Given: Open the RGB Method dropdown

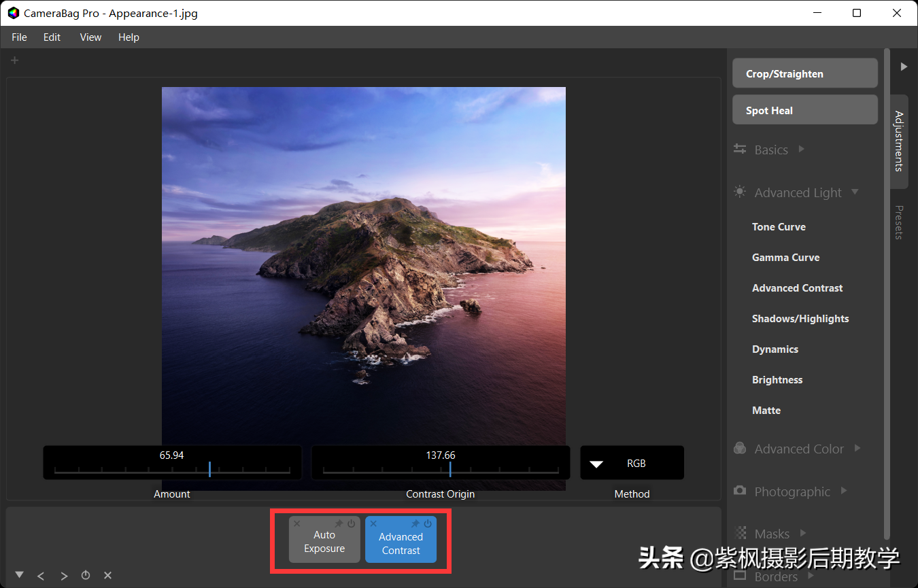Looking at the screenshot, I should coord(632,463).
